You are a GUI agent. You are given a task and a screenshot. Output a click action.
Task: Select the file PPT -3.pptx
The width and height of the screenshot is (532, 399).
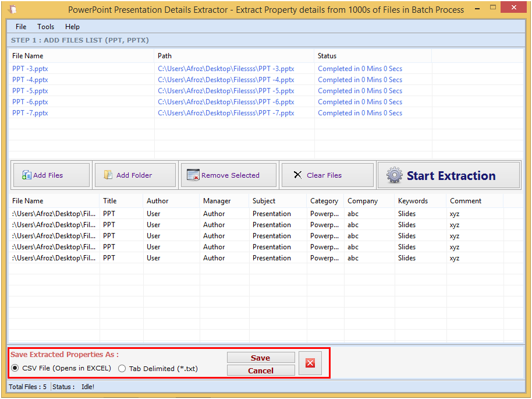30,69
